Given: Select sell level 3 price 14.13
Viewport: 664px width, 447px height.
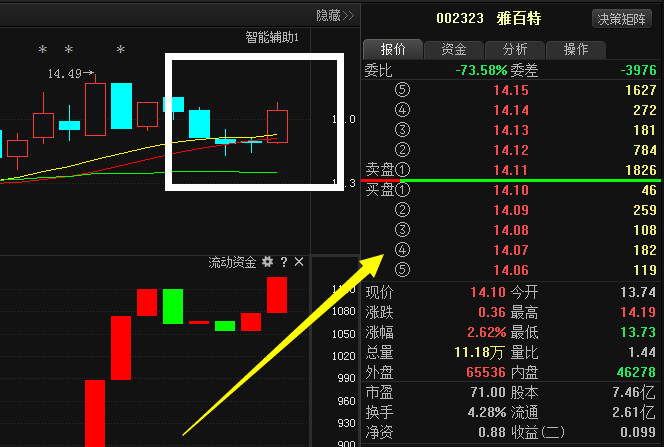Looking at the screenshot, I should tap(511, 130).
